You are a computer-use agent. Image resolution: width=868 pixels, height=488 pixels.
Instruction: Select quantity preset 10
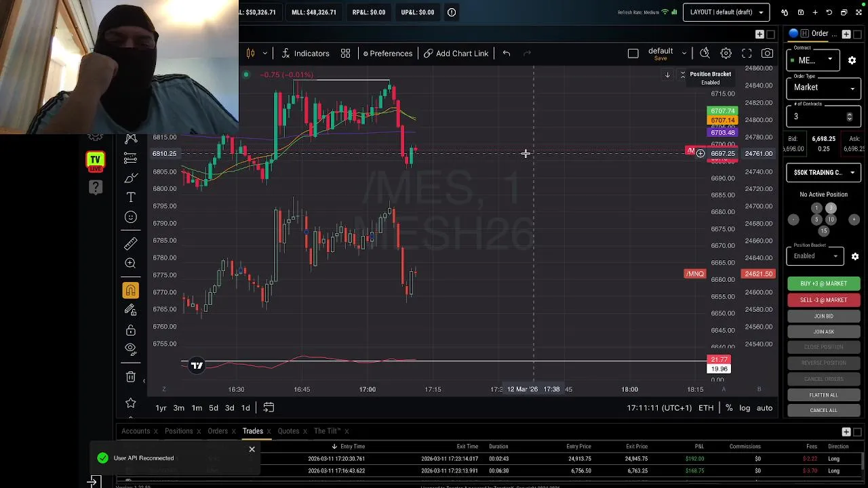pos(831,220)
